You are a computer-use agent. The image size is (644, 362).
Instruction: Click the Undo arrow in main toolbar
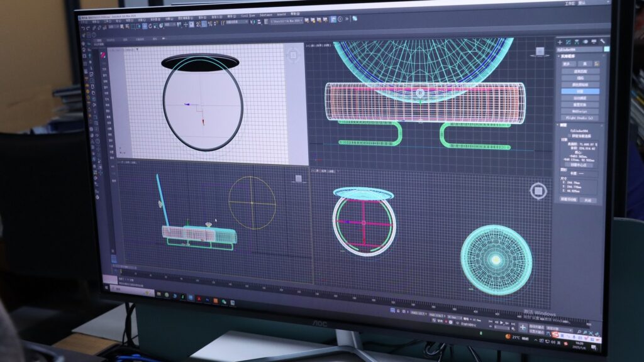(84, 28)
